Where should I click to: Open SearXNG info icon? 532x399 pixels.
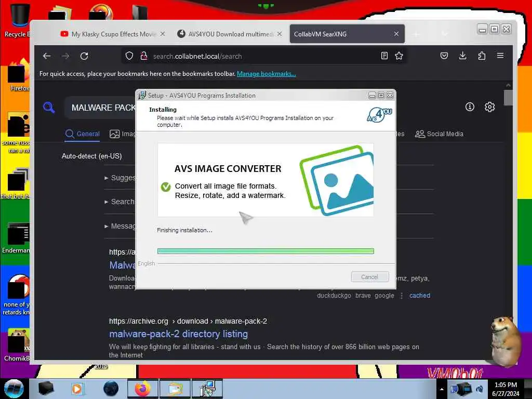click(470, 107)
